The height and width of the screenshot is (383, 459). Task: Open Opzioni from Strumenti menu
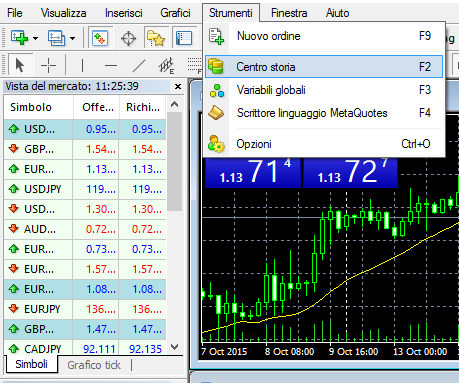324,144
